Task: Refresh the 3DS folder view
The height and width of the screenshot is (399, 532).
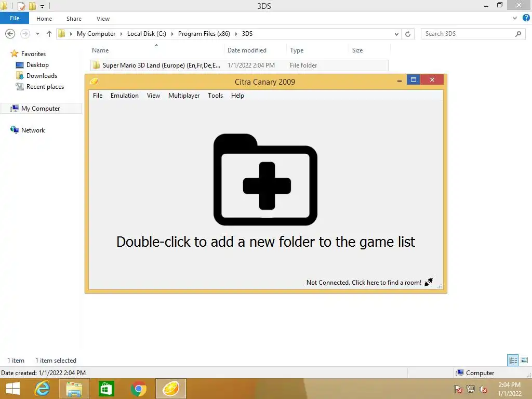Action: tap(408, 34)
